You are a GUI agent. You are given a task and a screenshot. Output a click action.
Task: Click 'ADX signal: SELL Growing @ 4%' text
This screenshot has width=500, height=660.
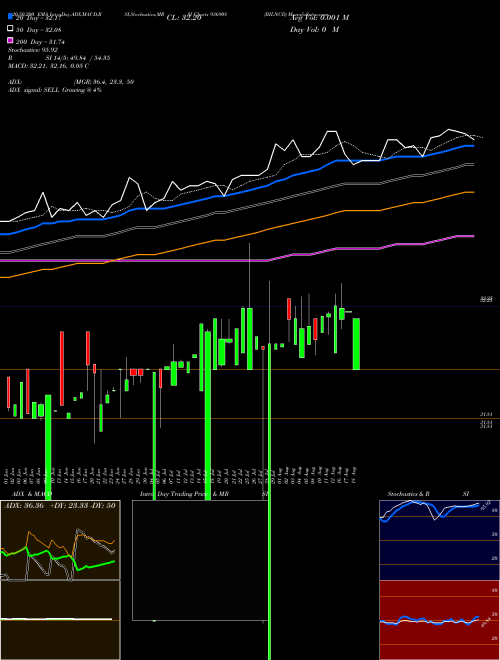click(55, 90)
